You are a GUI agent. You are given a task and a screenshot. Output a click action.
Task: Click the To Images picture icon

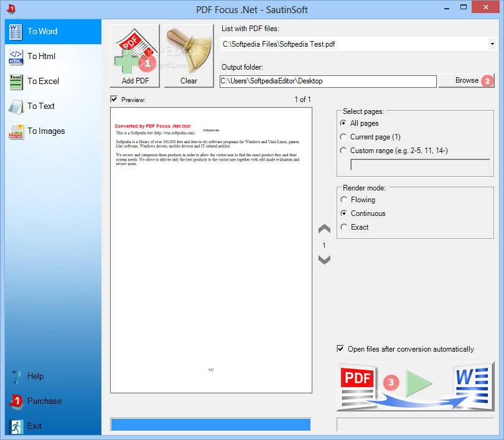[16, 132]
